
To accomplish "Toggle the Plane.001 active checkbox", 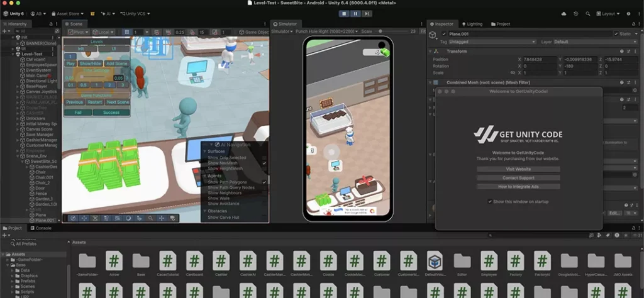I will [x=443, y=34].
